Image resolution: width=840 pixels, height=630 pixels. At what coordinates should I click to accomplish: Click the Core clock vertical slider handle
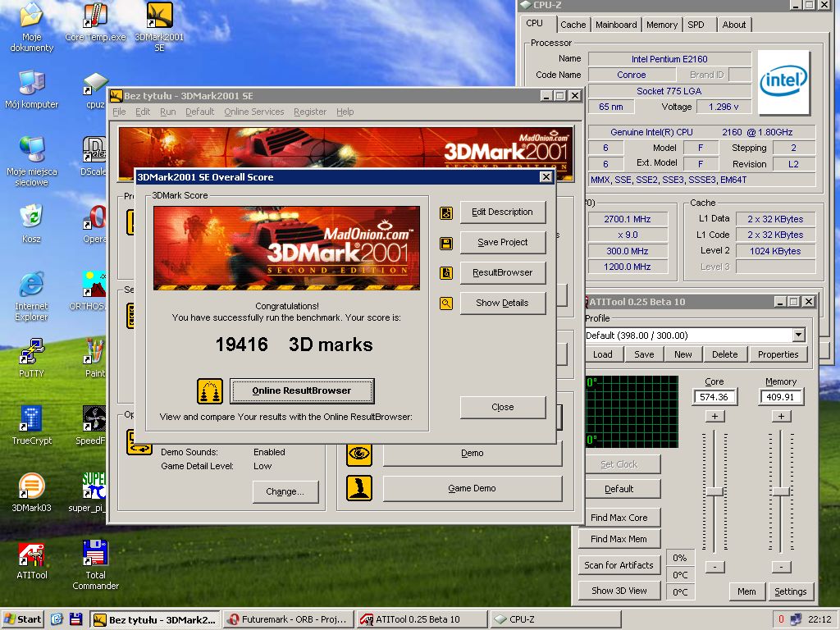coord(714,491)
